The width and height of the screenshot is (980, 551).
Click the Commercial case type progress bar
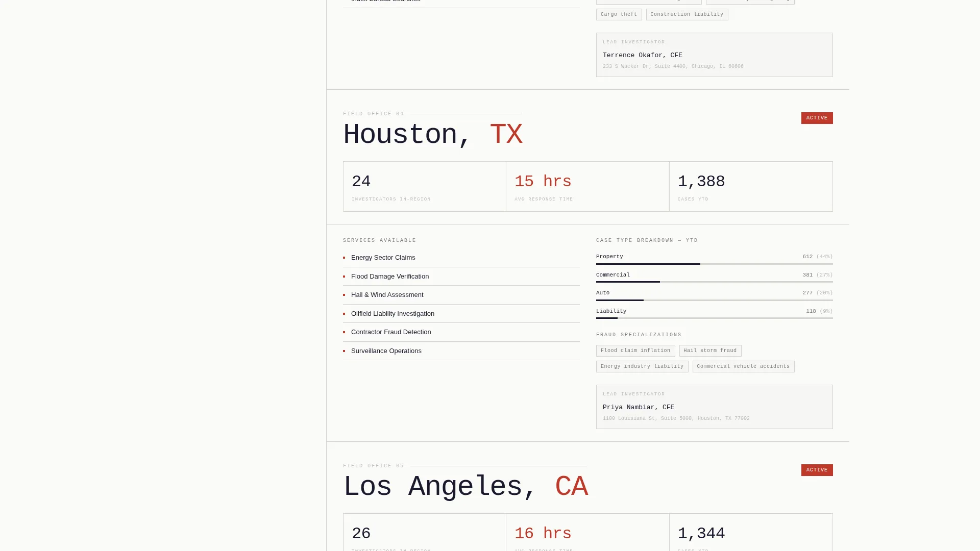715,282
